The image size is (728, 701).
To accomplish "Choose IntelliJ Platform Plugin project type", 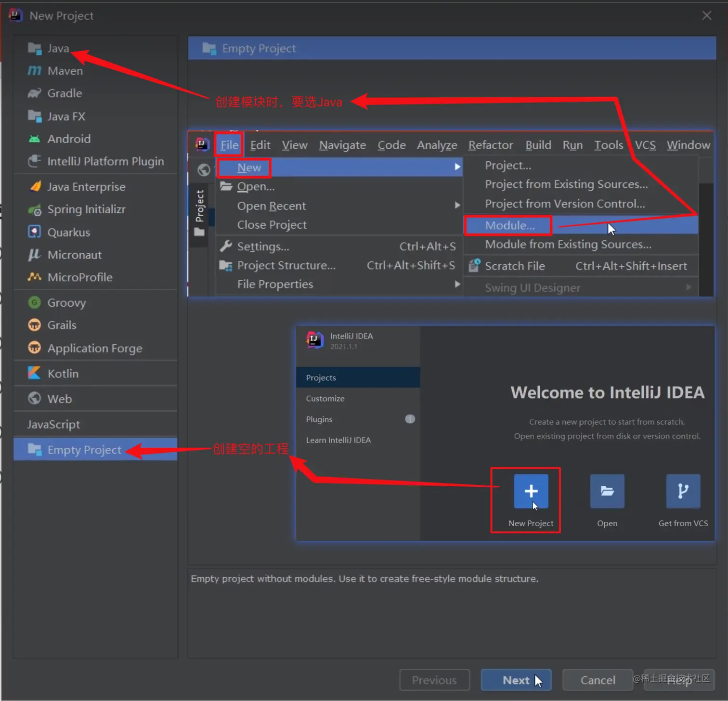I will 96,161.
